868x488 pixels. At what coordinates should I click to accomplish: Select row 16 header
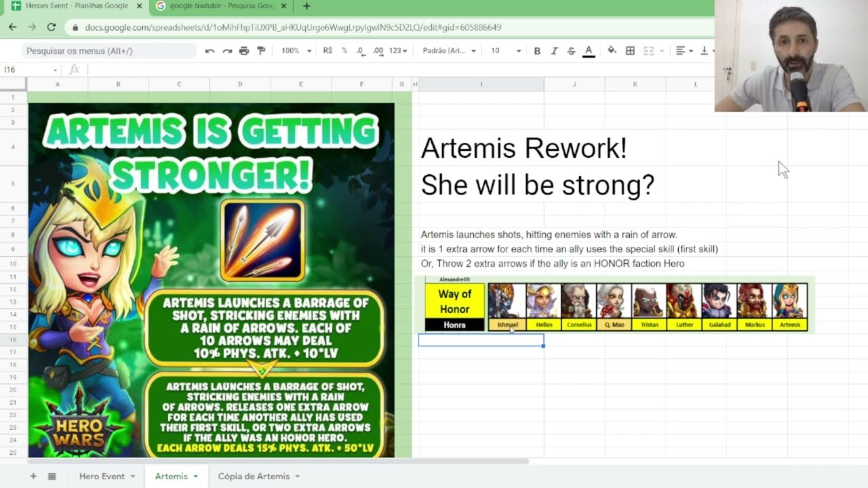(13, 339)
